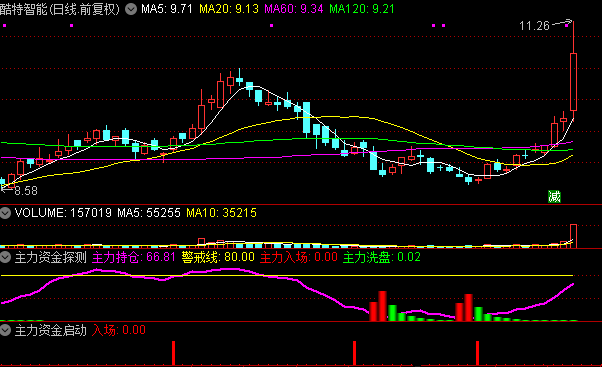Select the magenta MA60: 9.34 label
The image size is (602, 367).
(x=294, y=9)
